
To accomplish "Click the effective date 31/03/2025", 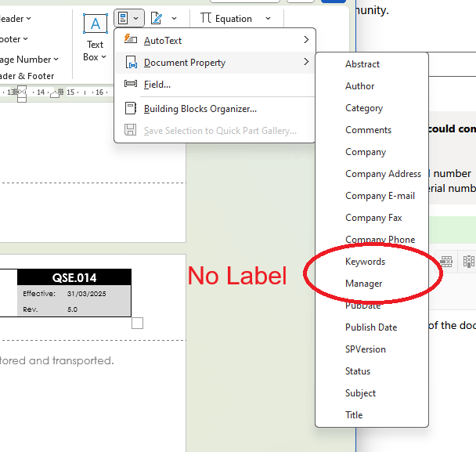I will pyautogui.click(x=87, y=294).
